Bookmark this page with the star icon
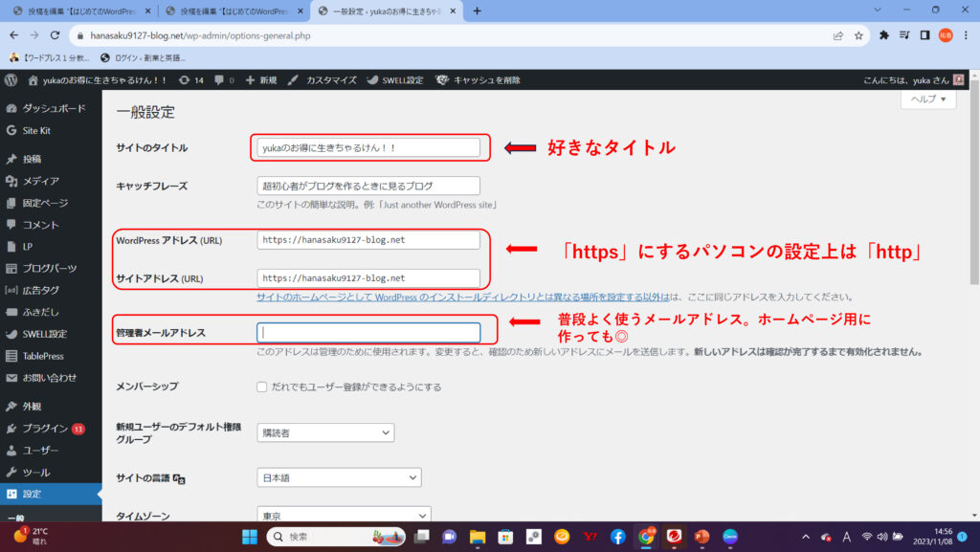The height and width of the screenshot is (552, 980). click(x=858, y=35)
